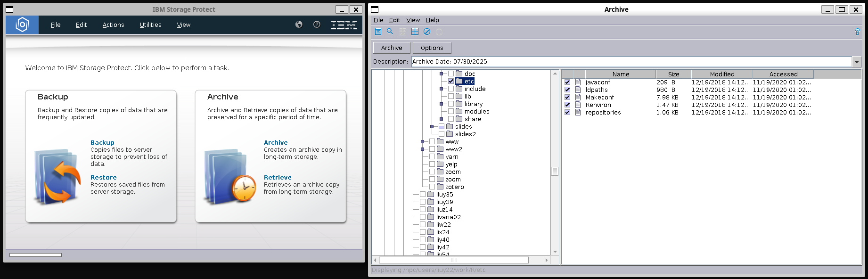Screen dimensions: 868x279
Task: Open the Restore link in Storage Protect
Action: point(104,178)
